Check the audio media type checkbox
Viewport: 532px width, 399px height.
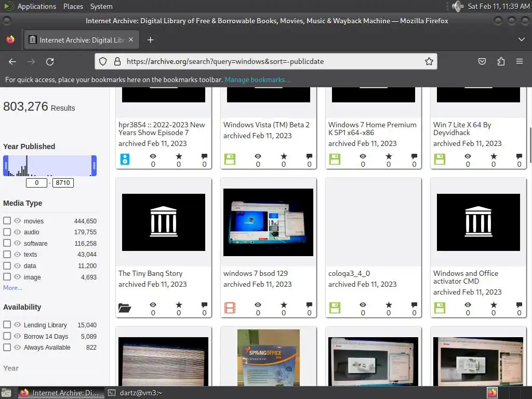[x=7, y=232]
